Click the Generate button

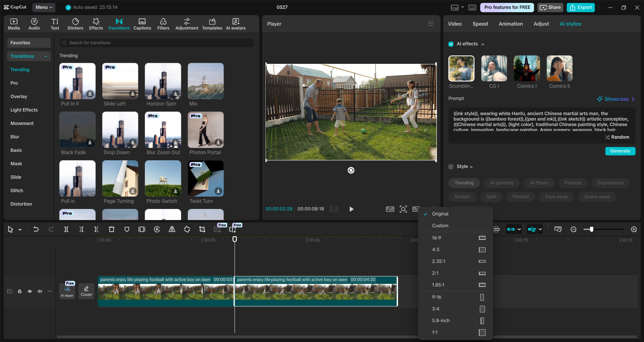click(620, 151)
